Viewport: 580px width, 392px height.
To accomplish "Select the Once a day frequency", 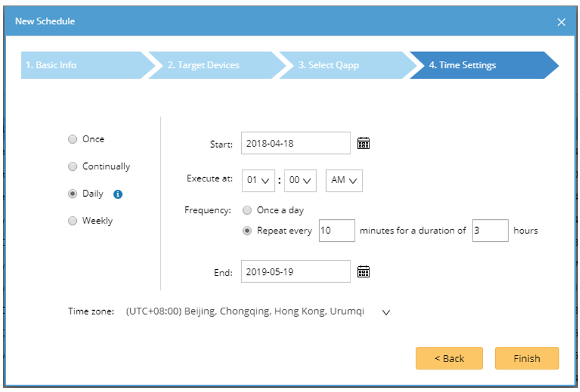I will click(247, 209).
